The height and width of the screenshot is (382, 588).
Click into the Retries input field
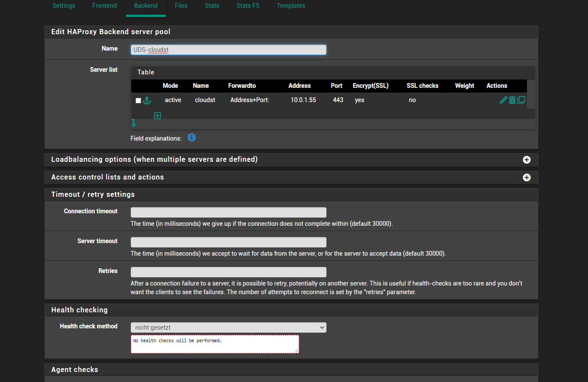(x=229, y=272)
